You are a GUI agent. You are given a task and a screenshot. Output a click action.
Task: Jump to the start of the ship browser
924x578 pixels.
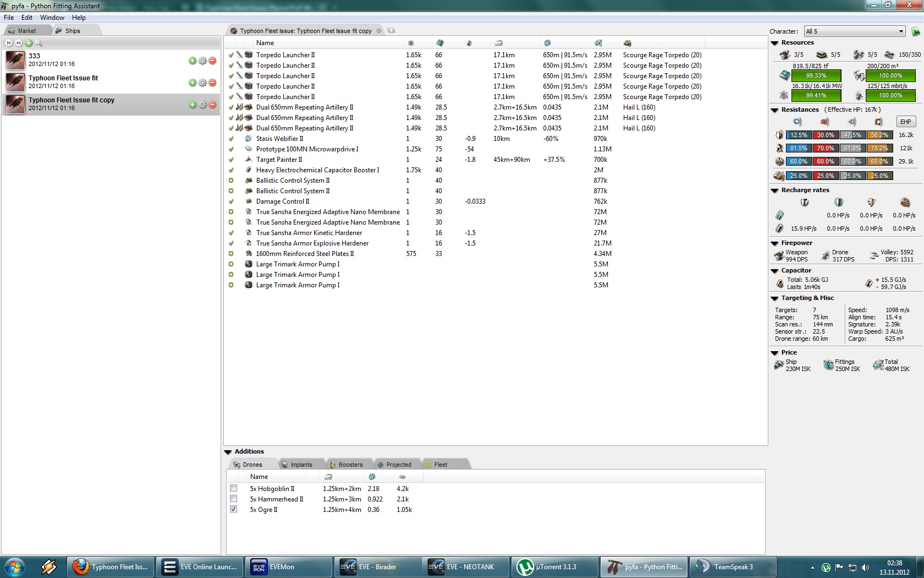click(9, 43)
